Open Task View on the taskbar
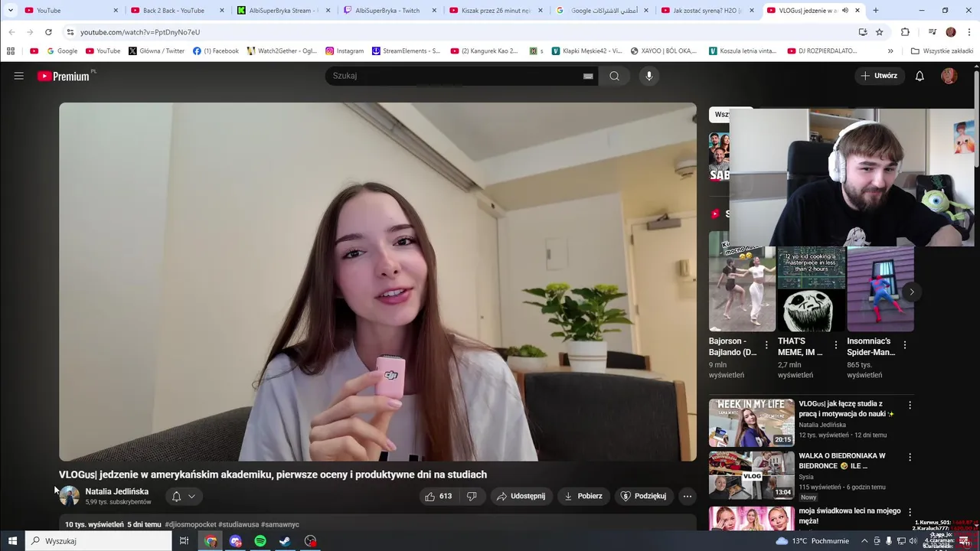Screen dimensions: 980x551 [184, 541]
